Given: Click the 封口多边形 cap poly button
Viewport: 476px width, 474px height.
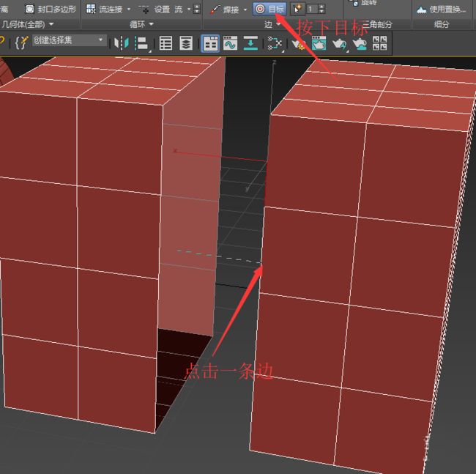Looking at the screenshot, I should (x=51, y=9).
